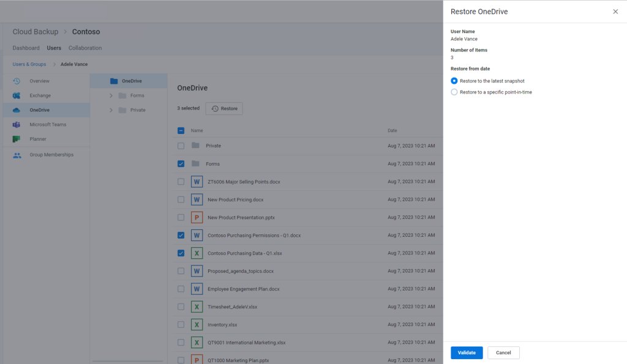The image size is (627, 364).
Task: Click the New Product Pricing.docx file name
Action: click(236, 200)
